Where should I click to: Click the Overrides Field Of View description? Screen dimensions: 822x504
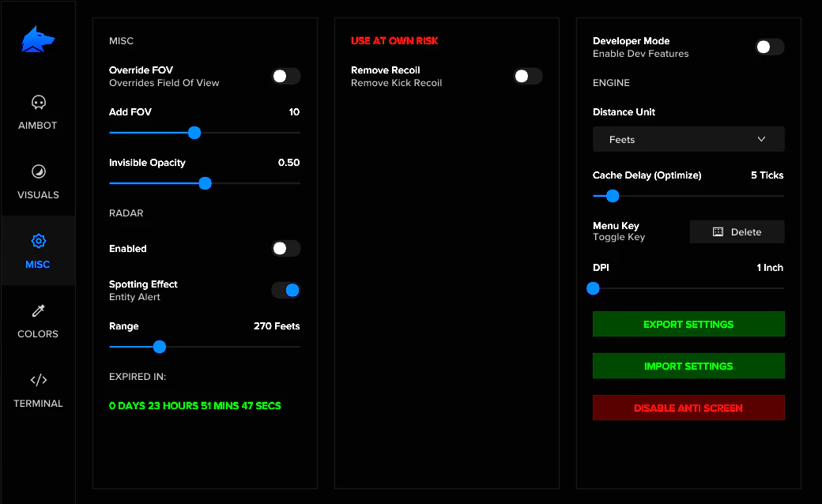164,83
